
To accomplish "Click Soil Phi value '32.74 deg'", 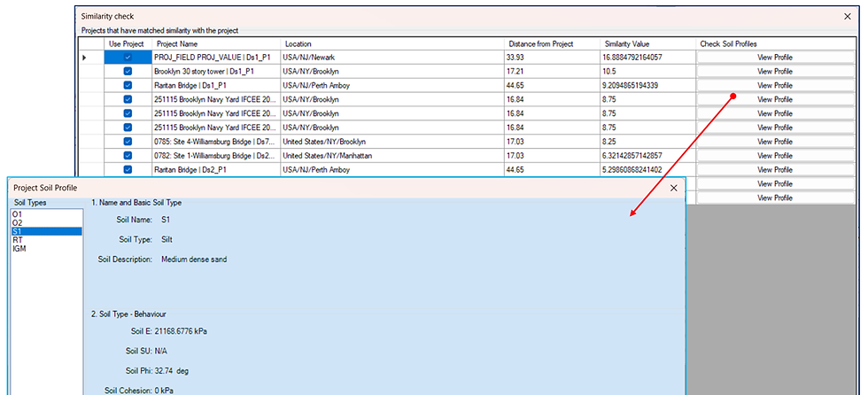I will [x=172, y=371].
